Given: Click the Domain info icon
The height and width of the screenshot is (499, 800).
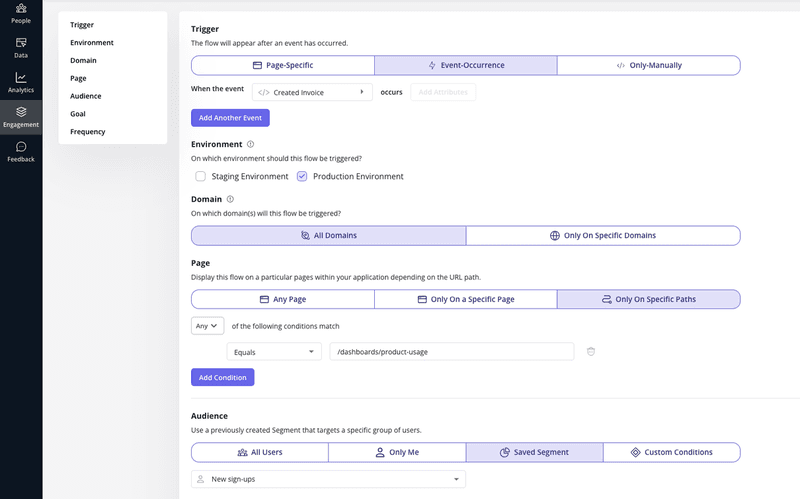Looking at the screenshot, I should [x=230, y=199].
